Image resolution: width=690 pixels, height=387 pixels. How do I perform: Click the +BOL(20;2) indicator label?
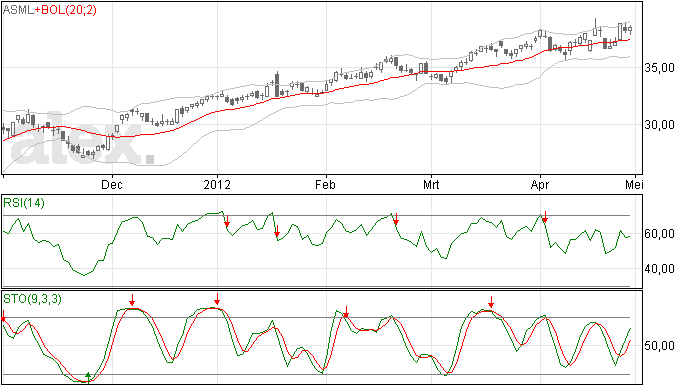tap(66, 10)
